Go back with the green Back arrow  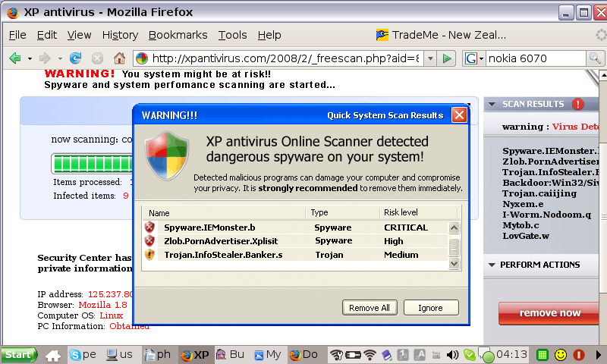coord(15,58)
